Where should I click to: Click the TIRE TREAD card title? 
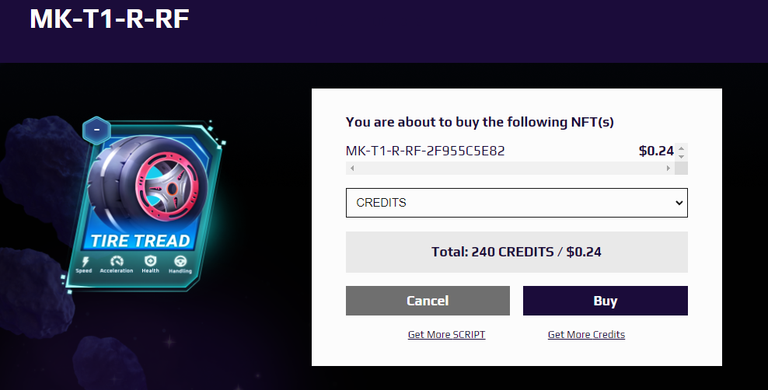[x=140, y=241]
